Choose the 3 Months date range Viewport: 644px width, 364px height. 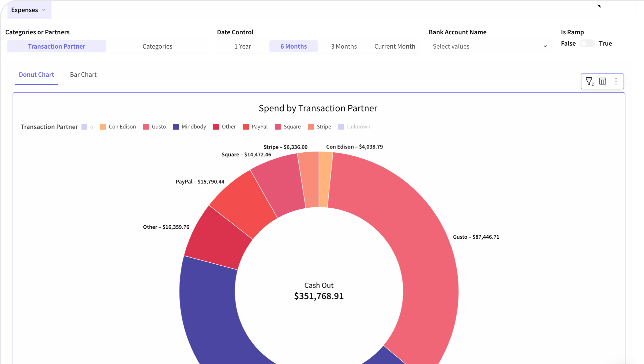[x=344, y=46]
